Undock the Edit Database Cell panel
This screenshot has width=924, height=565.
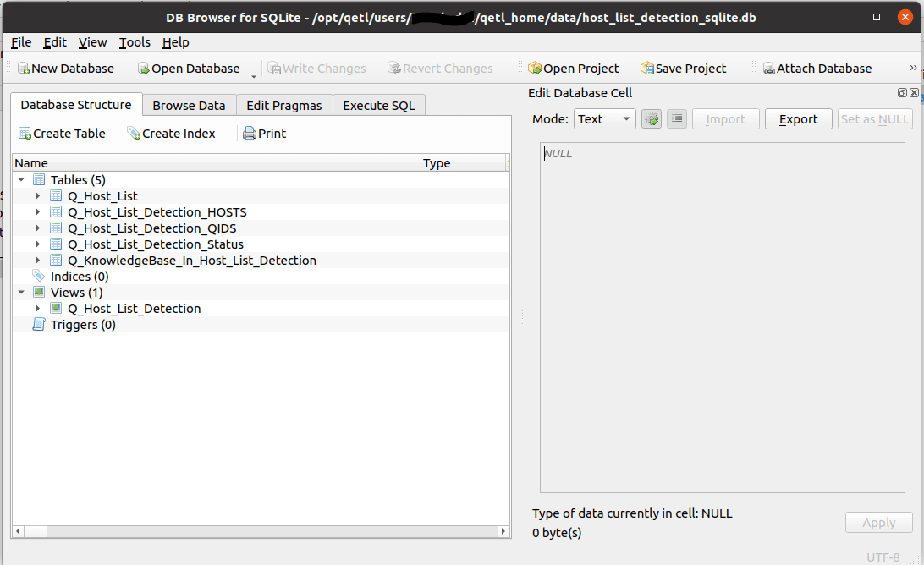(x=902, y=92)
